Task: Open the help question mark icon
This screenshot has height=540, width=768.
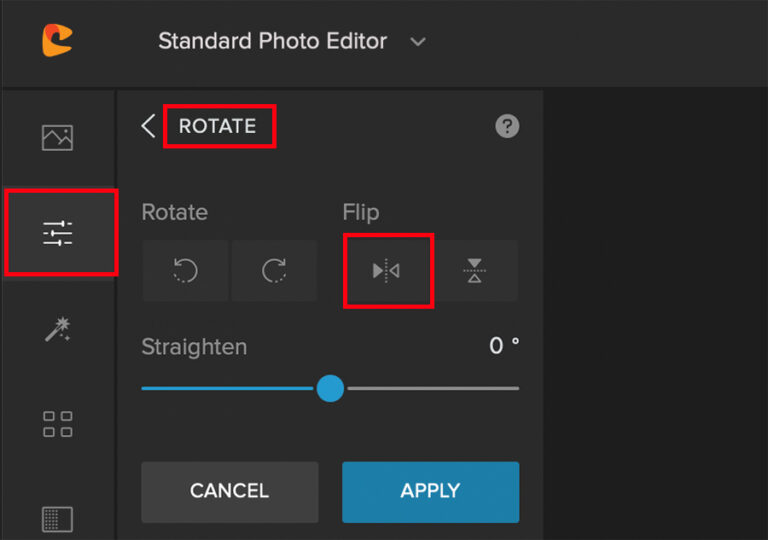Action: (507, 126)
